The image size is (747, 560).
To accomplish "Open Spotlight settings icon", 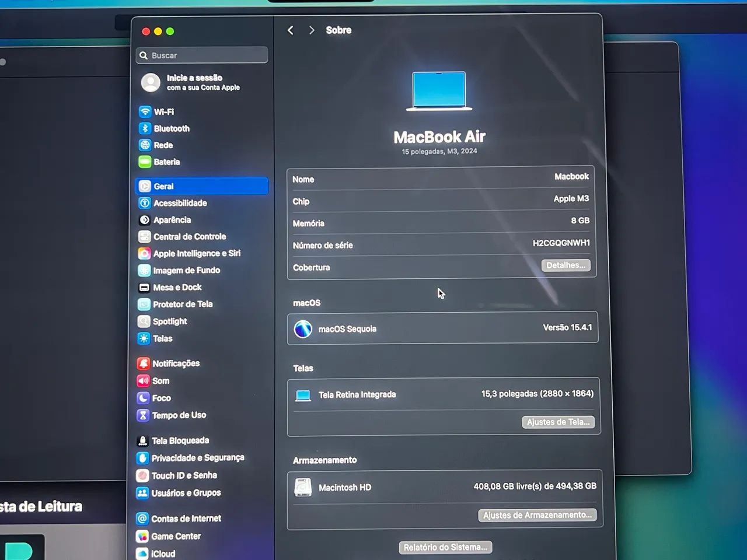I will 144,321.
